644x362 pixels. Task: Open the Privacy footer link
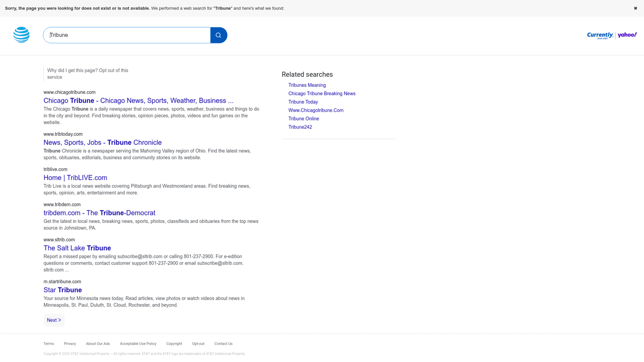click(x=70, y=344)
